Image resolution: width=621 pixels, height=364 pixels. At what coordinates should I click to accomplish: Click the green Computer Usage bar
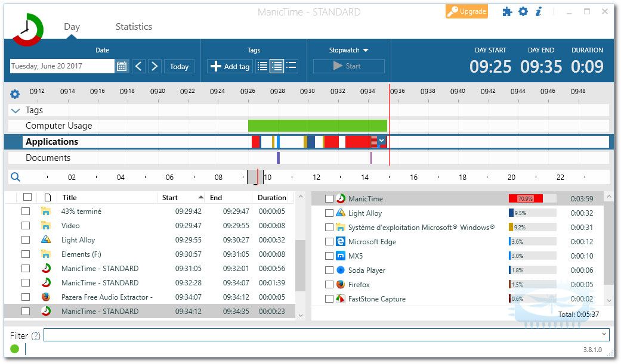317,126
